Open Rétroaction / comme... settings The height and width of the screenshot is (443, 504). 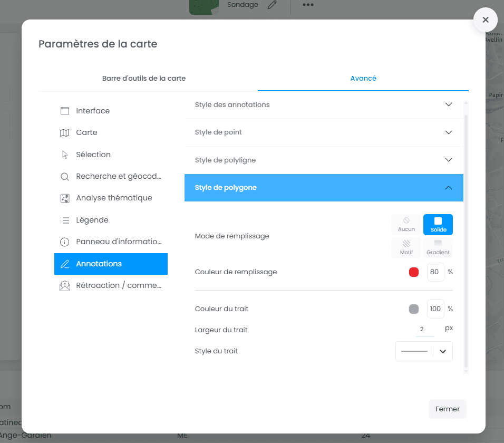111,286
